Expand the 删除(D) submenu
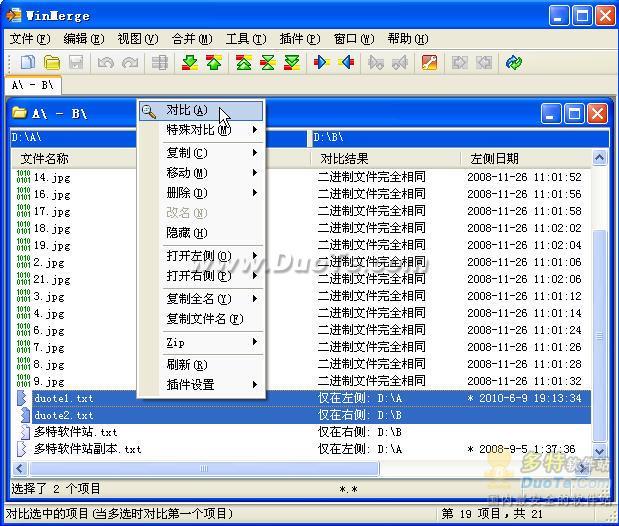This screenshot has width=619, height=526. [201, 193]
